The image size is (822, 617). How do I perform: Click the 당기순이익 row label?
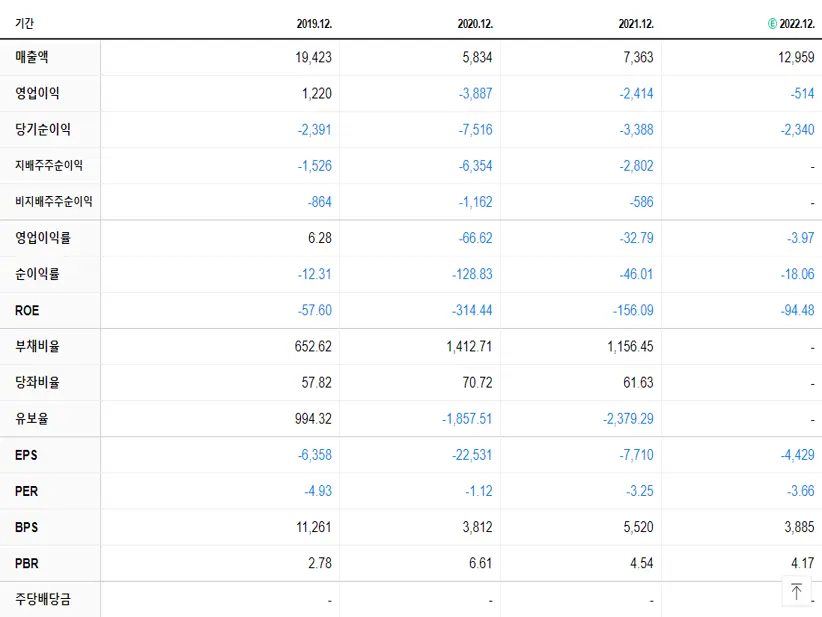[42, 129]
